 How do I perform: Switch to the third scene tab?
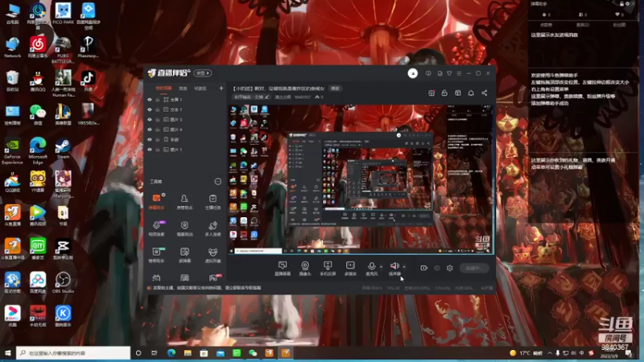click(x=200, y=88)
